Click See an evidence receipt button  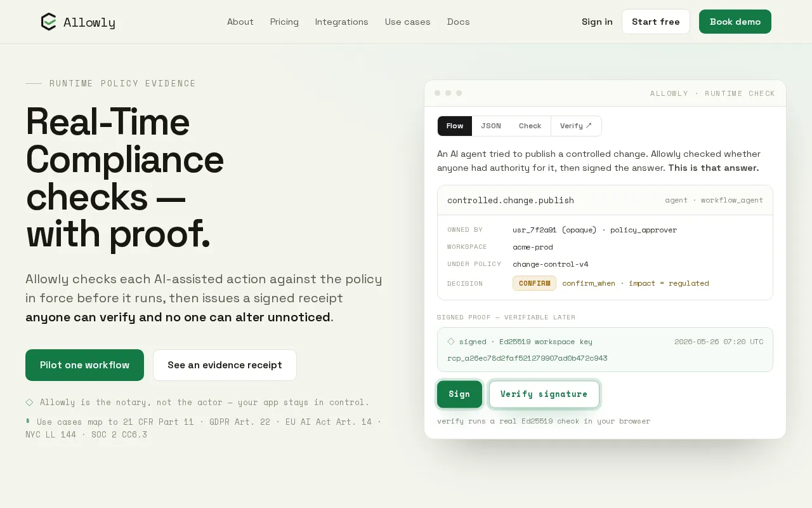pos(225,365)
